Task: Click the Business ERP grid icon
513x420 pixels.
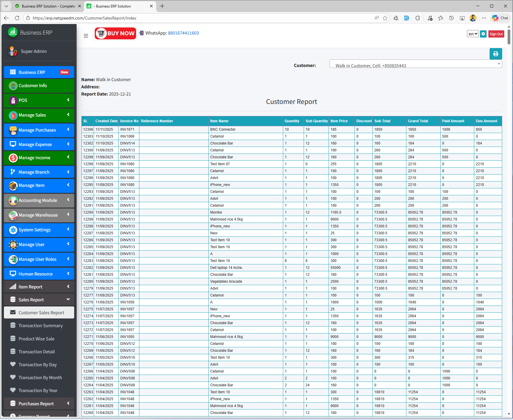Action: [x=13, y=72]
